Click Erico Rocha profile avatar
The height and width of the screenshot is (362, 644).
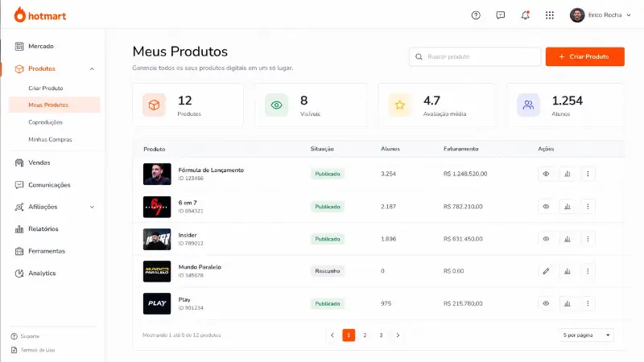577,15
